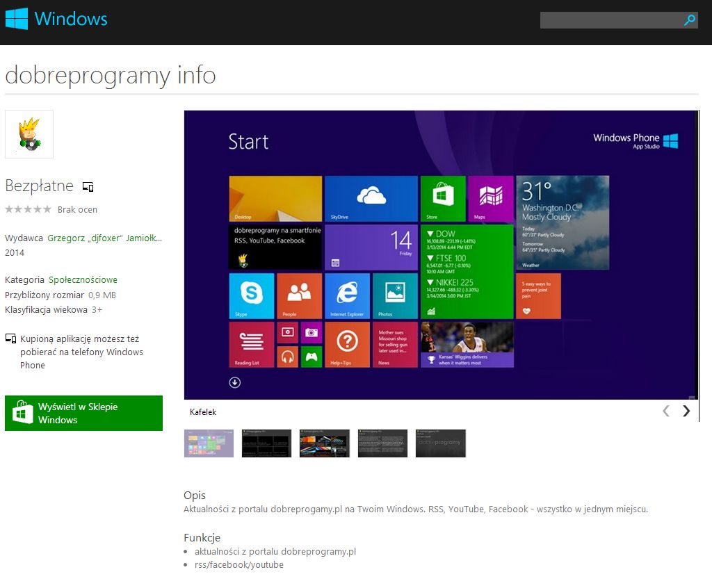Click the Windows Phone App Studio logo
The image size is (712, 588).
click(636, 141)
